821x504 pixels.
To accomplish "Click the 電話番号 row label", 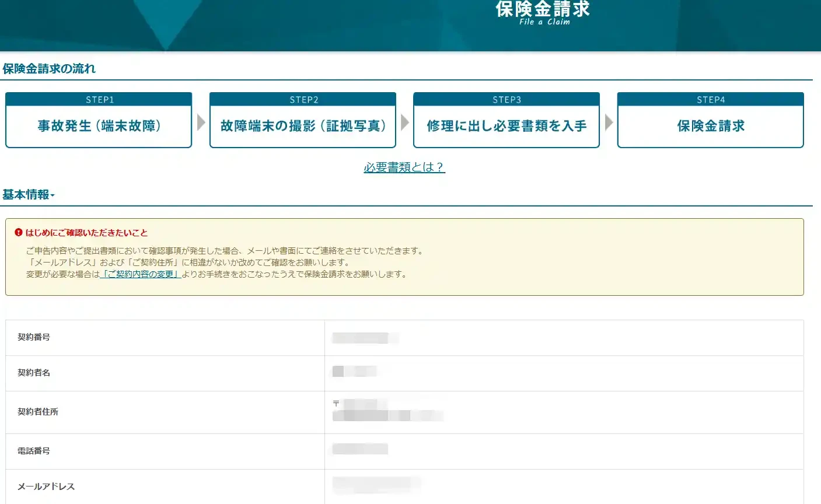I will coord(34,451).
